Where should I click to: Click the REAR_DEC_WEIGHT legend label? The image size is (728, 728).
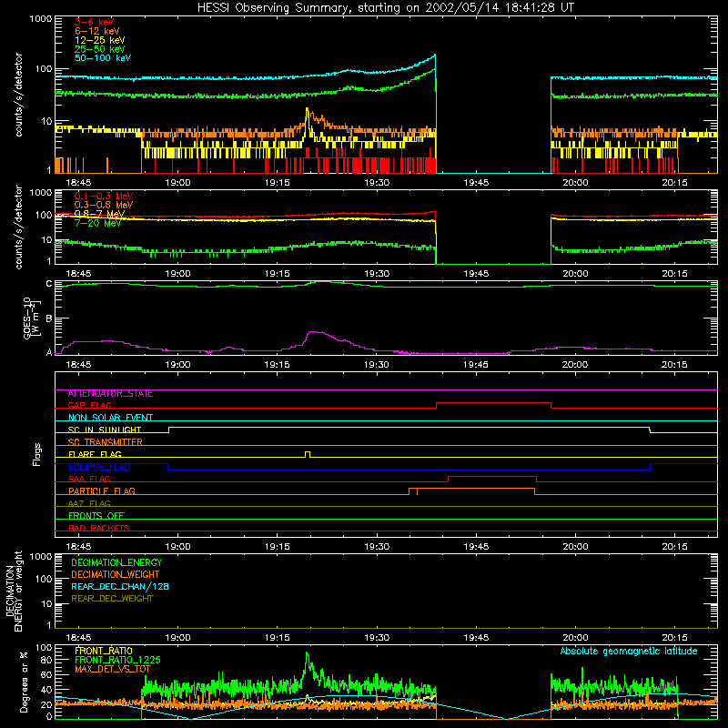[x=112, y=599]
